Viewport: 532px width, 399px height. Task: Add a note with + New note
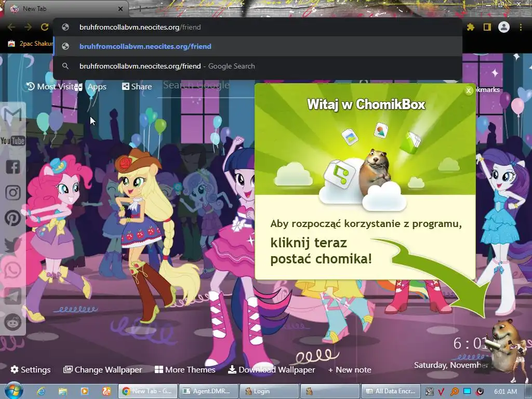[x=350, y=369]
